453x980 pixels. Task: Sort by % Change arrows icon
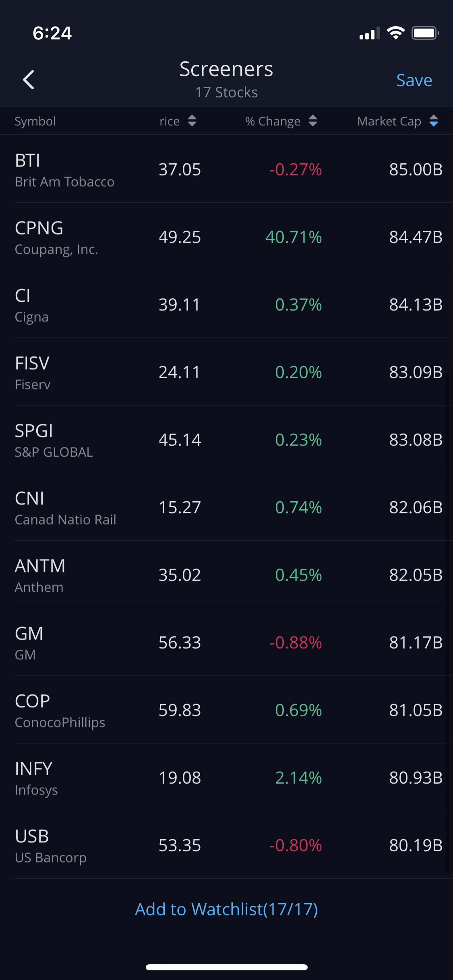(313, 121)
